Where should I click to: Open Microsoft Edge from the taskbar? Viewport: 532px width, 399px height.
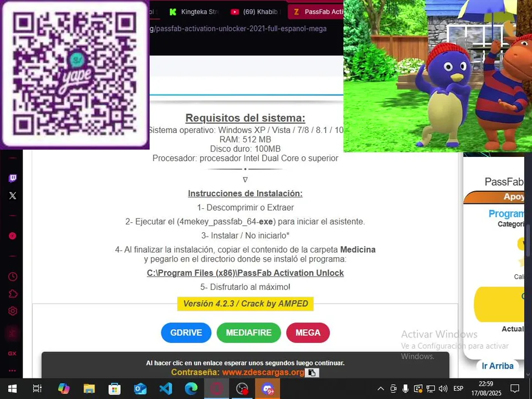[x=191, y=388]
